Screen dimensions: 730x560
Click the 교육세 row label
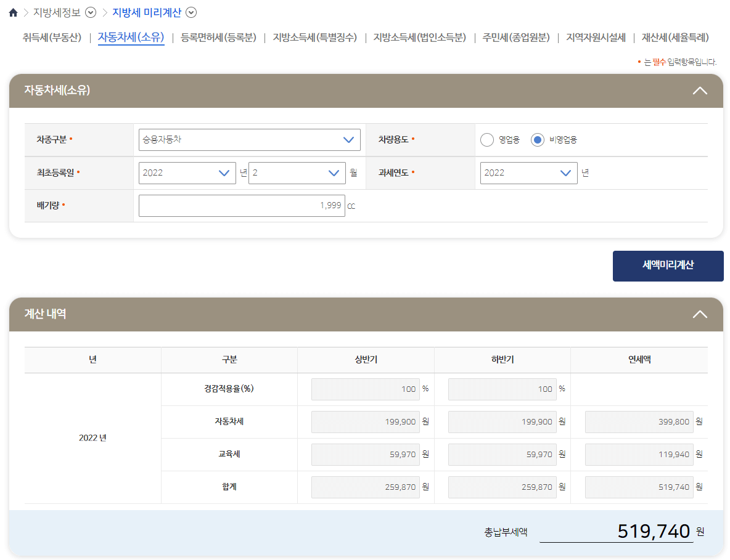point(229,454)
